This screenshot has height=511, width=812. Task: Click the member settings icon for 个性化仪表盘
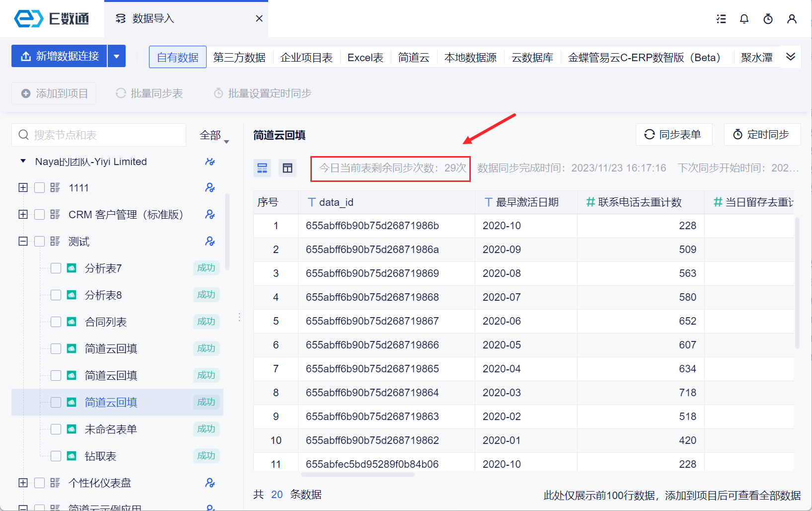(x=210, y=483)
